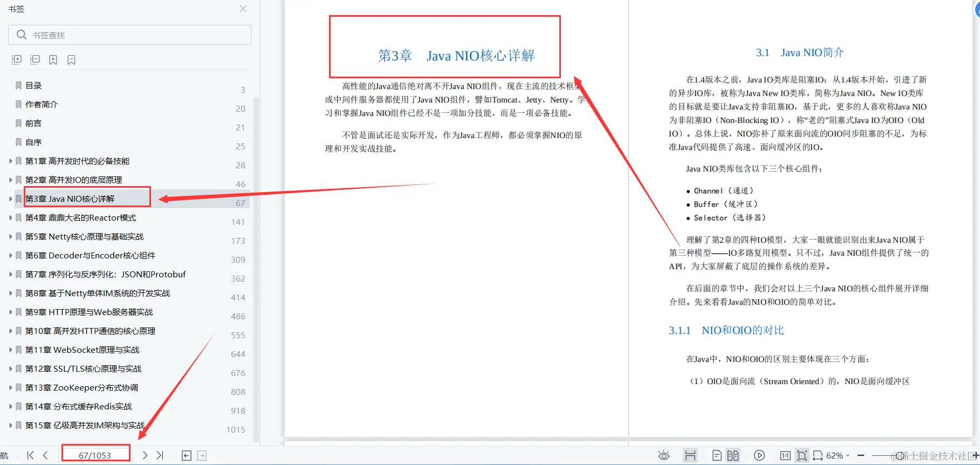Focus the 书签查找 search field

coord(129,35)
